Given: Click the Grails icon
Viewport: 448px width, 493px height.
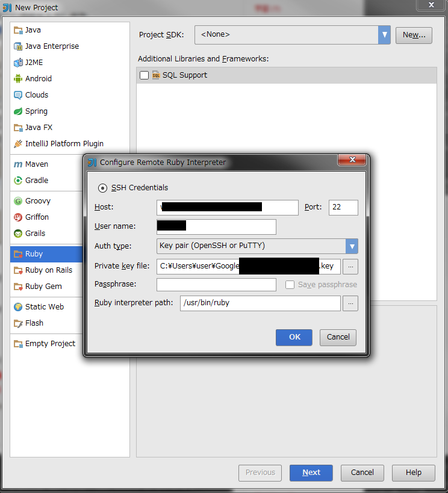Looking at the screenshot, I should 18,234.
